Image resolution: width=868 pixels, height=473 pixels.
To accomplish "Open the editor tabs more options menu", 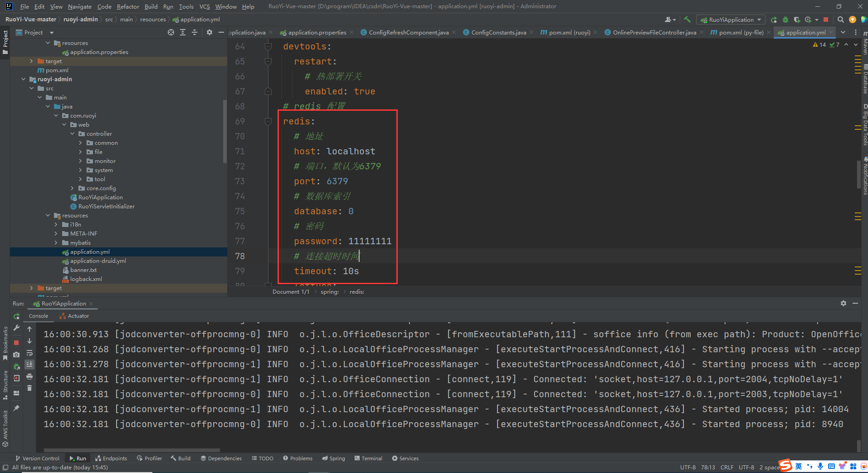I will click(x=856, y=32).
